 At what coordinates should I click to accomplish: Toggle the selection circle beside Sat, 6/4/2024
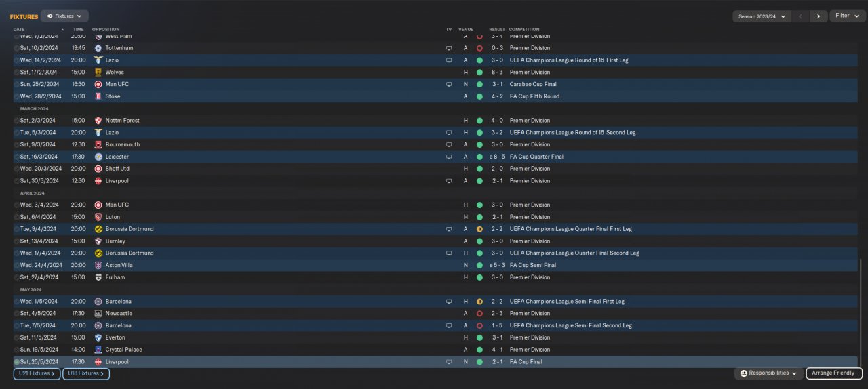[17, 217]
